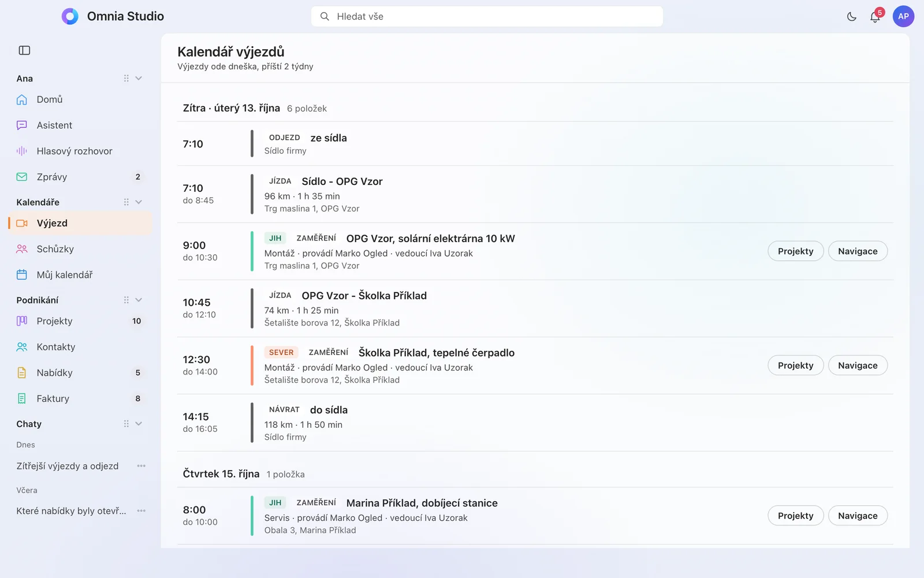Switch to dark mode moon icon
Screen dimensions: 924x578
tap(852, 17)
